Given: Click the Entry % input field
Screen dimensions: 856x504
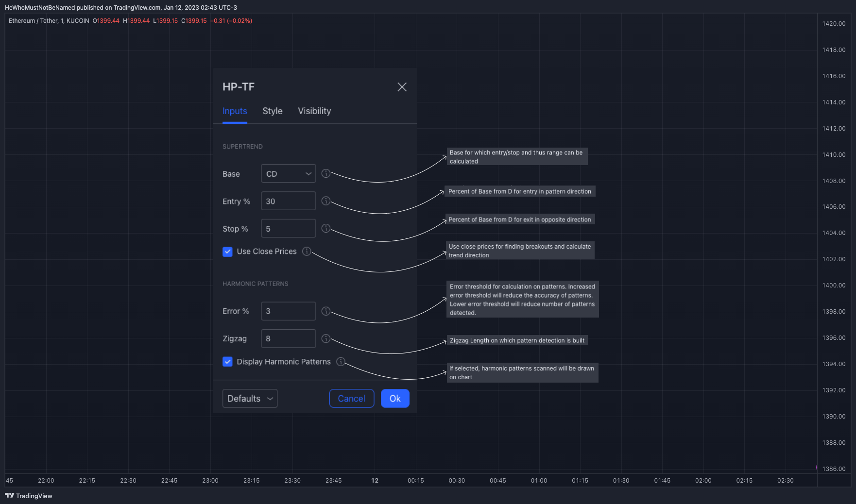Looking at the screenshot, I should [x=289, y=201].
